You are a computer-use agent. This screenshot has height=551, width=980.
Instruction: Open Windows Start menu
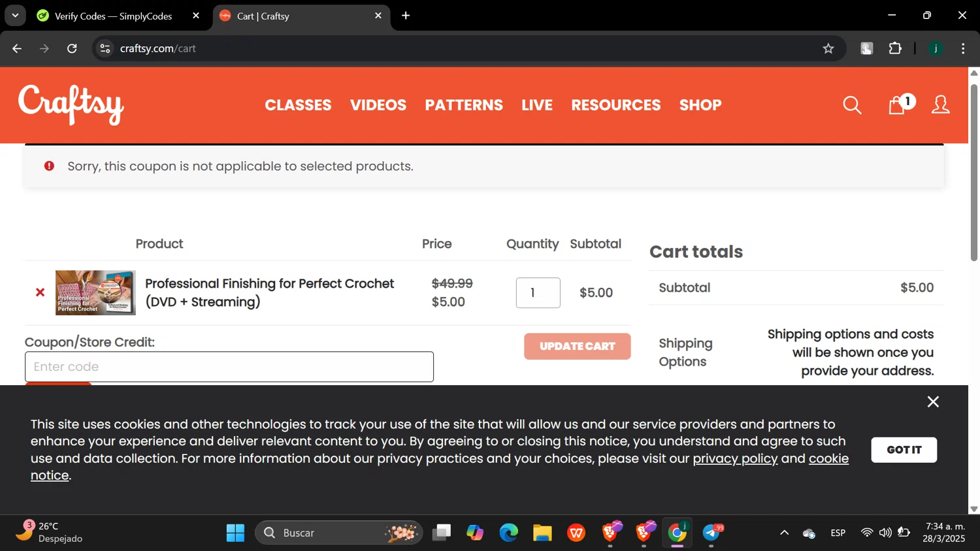235,533
